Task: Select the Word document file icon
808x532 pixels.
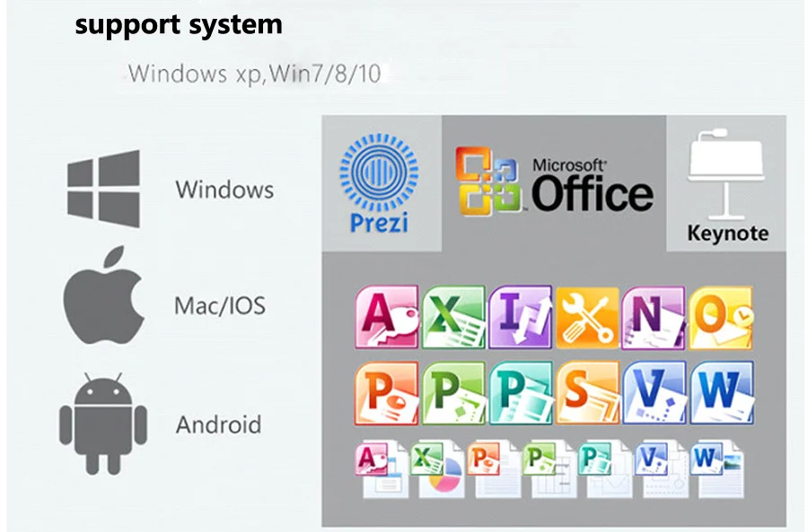Action: [x=717, y=468]
